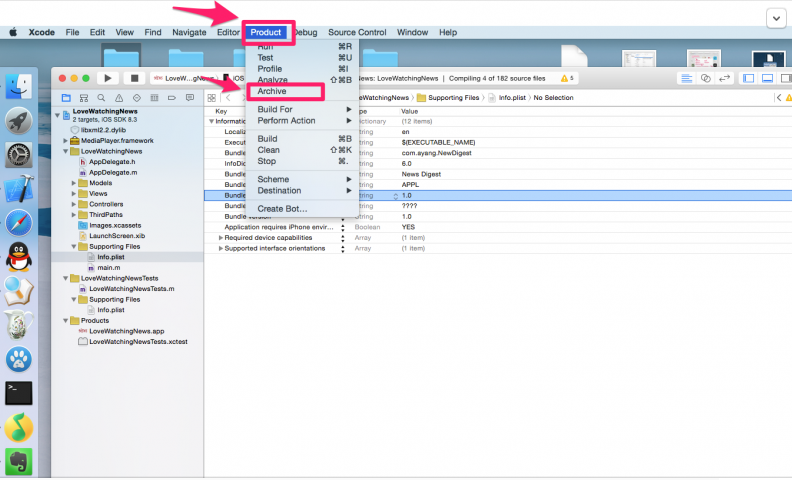The height and width of the screenshot is (480, 792).
Task: Select Images.xcassets in the navigator
Action: click(x=115, y=225)
